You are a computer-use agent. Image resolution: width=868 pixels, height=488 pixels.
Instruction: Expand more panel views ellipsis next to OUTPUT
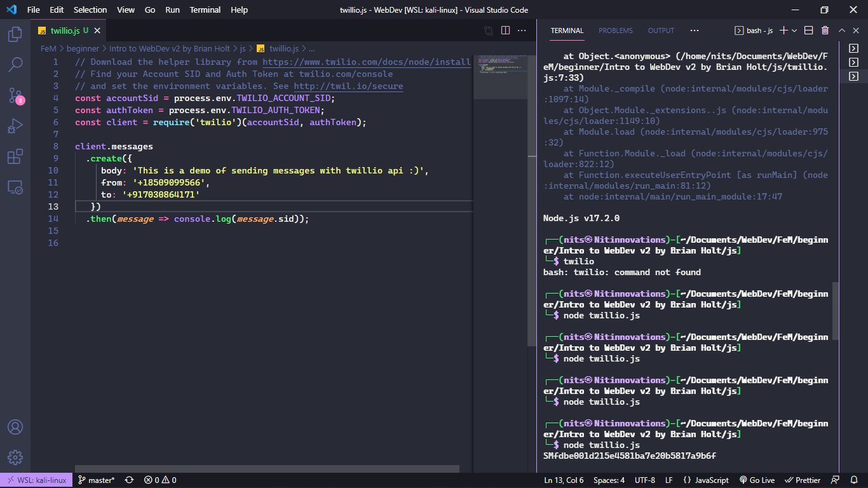click(x=694, y=30)
